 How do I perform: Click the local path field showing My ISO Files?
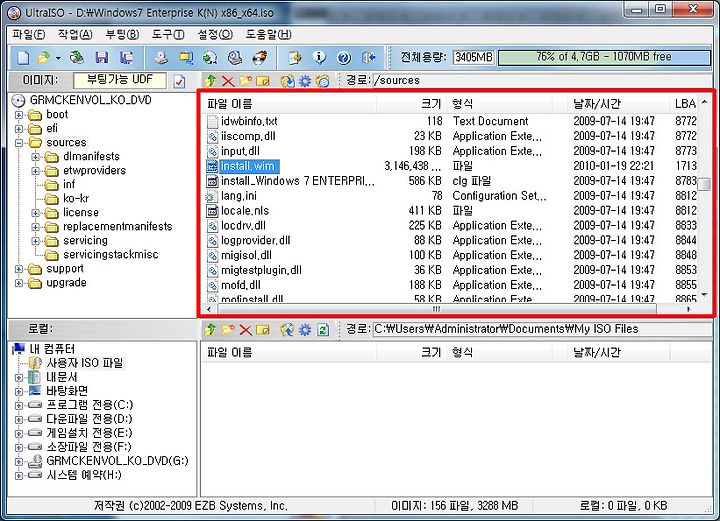coord(542,329)
